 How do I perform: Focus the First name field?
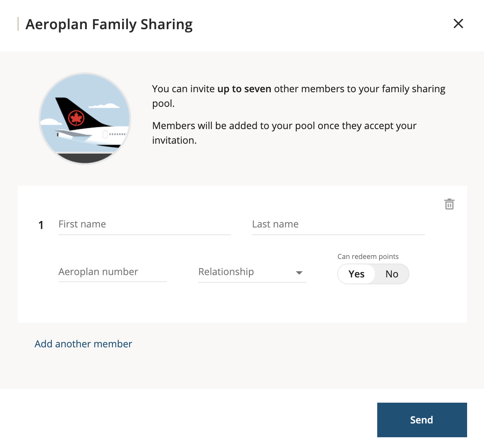[x=144, y=224]
